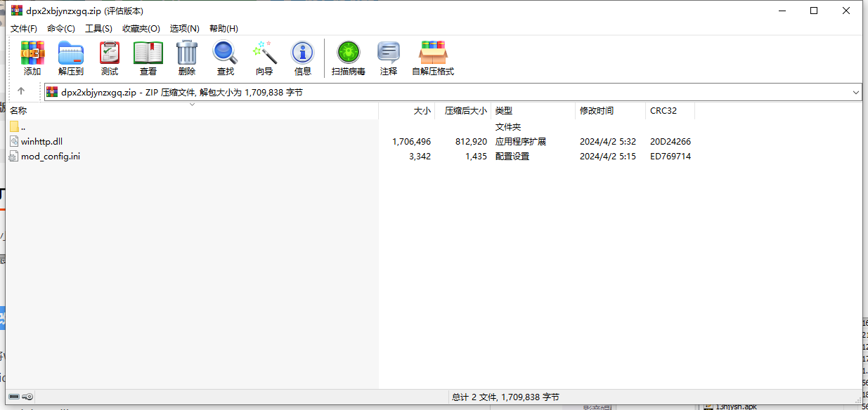Click the 文件夹 type cell
This screenshot has height=410, width=868.
508,127
